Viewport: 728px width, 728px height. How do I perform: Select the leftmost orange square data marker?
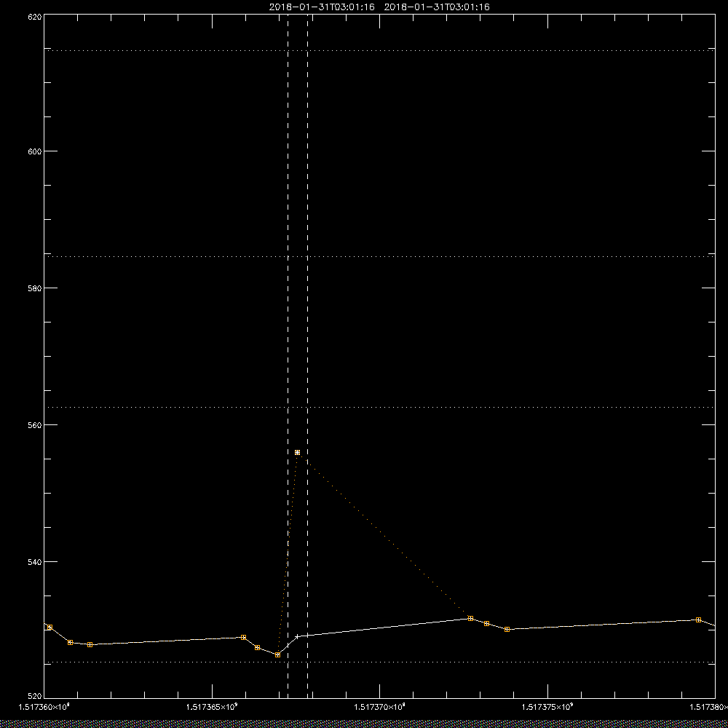(x=50, y=628)
